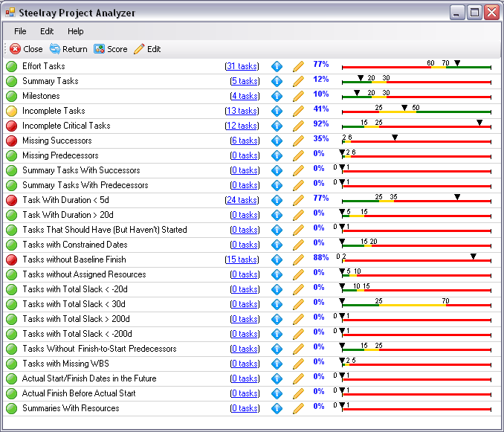The width and height of the screenshot is (504, 432).
Task: Minimize the Steelray Project Analyzer window
Action: pos(456,13)
